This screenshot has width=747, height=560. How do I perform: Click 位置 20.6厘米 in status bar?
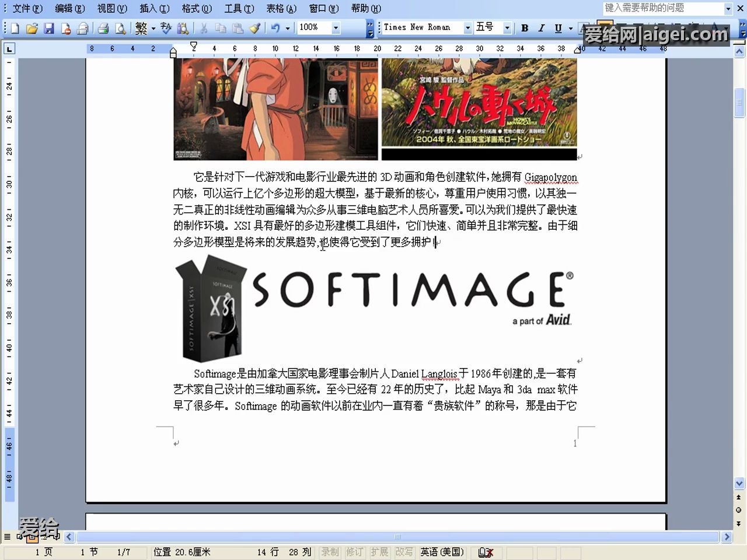point(182,552)
